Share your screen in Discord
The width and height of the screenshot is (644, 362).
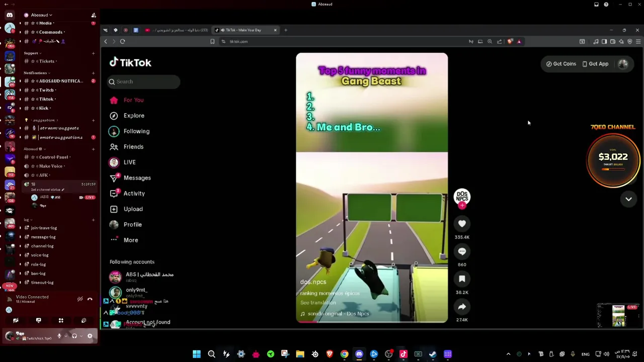click(38, 320)
